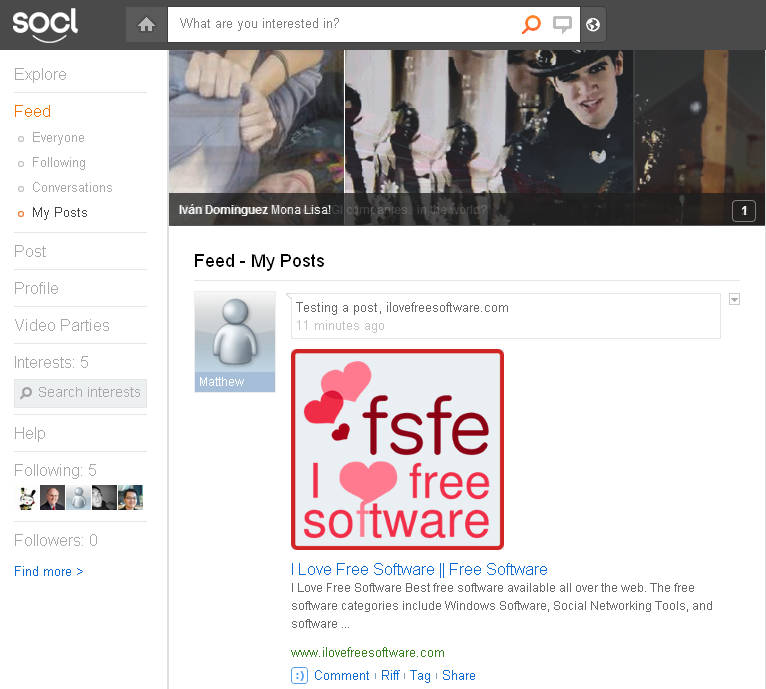Image resolution: width=766 pixels, height=689 pixels.
Task: Click Tag under the post
Action: click(420, 675)
